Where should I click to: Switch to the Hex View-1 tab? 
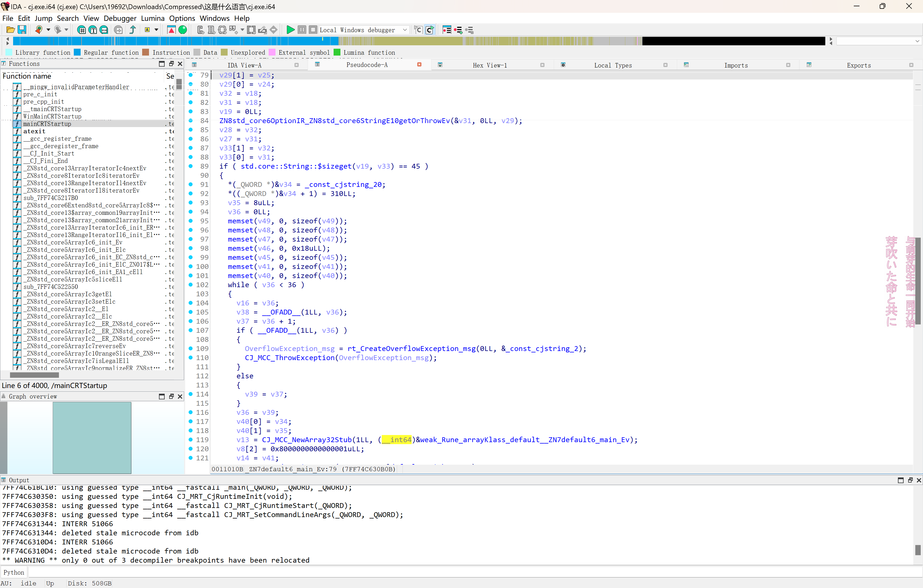click(489, 65)
